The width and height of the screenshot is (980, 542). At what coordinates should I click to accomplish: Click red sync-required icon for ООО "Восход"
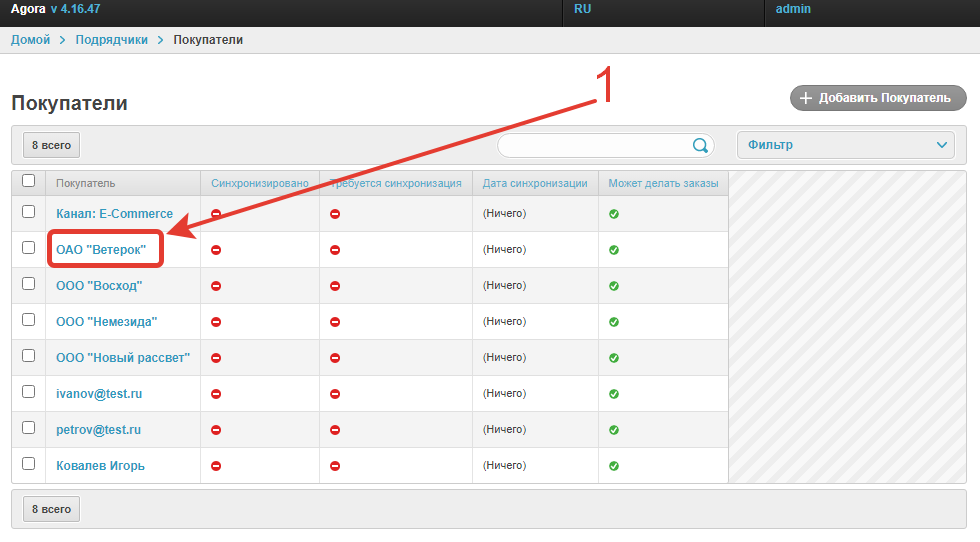(335, 286)
